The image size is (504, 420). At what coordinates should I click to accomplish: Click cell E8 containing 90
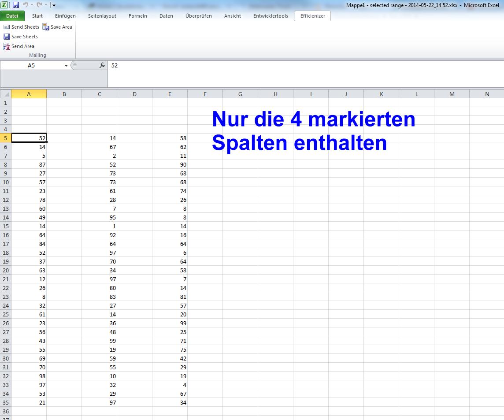pyautogui.click(x=170, y=164)
